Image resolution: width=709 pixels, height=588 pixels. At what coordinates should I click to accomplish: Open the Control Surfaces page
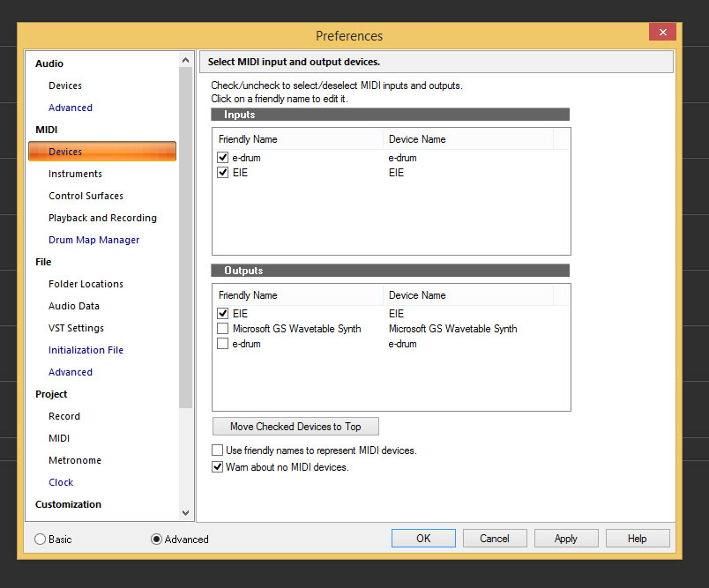pos(86,196)
